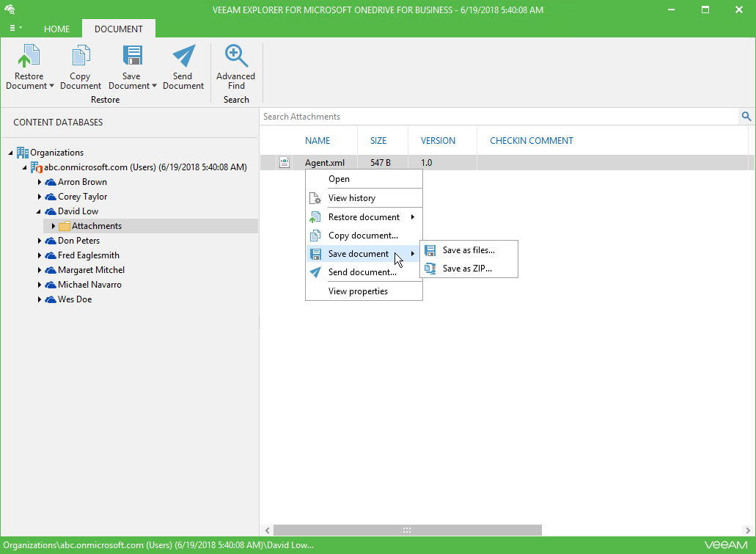Sort by the VERSION column header

(x=438, y=141)
